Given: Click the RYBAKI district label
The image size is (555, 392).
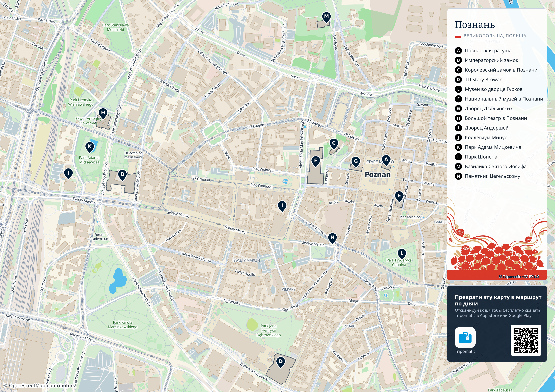Looking at the screenshot, I should coord(350,326).
